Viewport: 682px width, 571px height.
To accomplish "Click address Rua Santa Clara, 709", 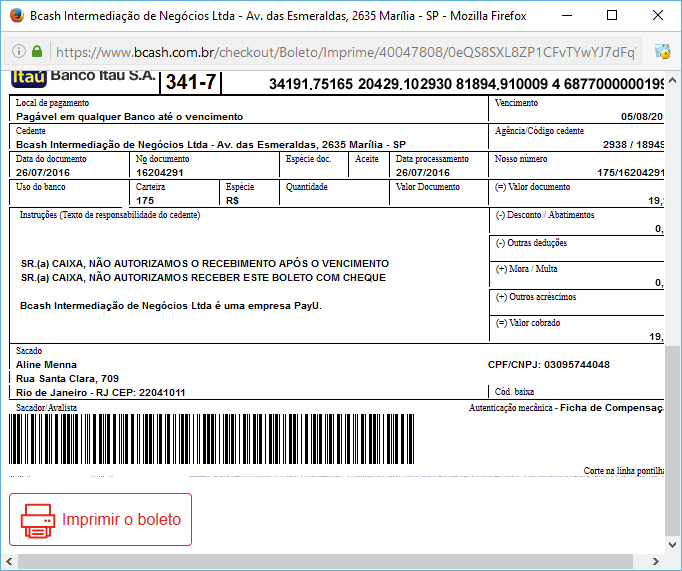I will [67, 378].
